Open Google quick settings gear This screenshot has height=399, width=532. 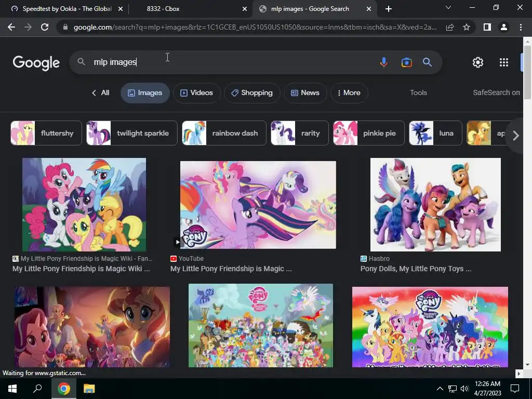point(478,62)
